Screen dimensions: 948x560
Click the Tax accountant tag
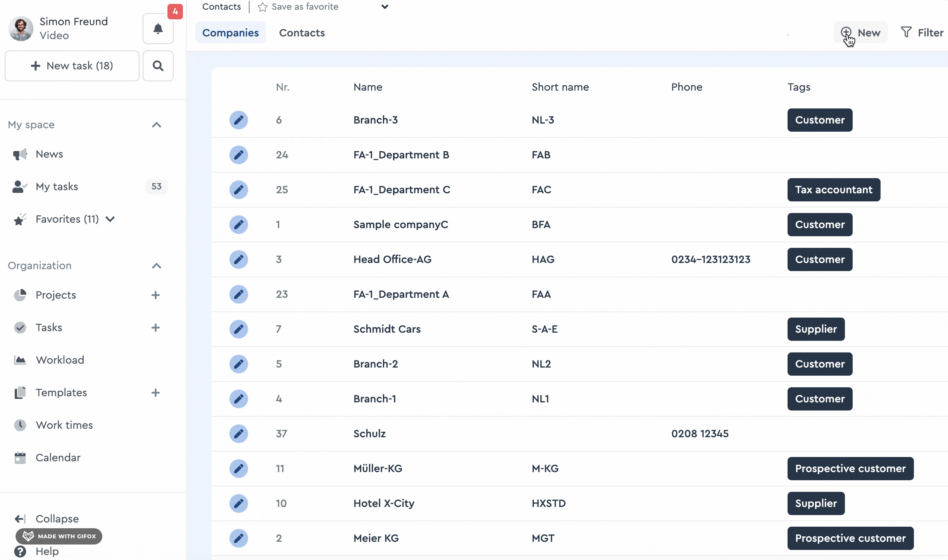pyautogui.click(x=833, y=190)
